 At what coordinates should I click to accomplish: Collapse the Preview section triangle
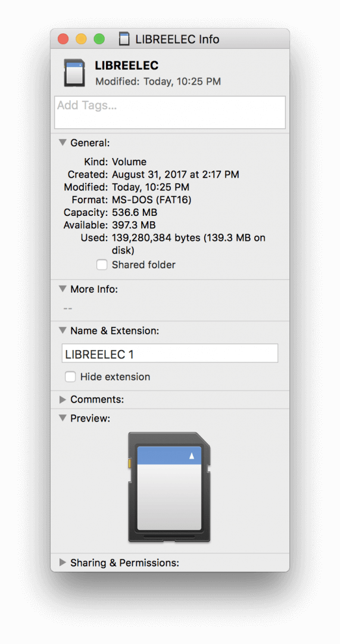point(63,418)
